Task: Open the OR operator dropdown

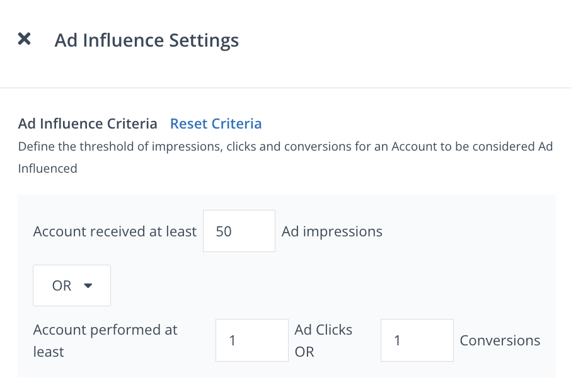Action: 72,285
